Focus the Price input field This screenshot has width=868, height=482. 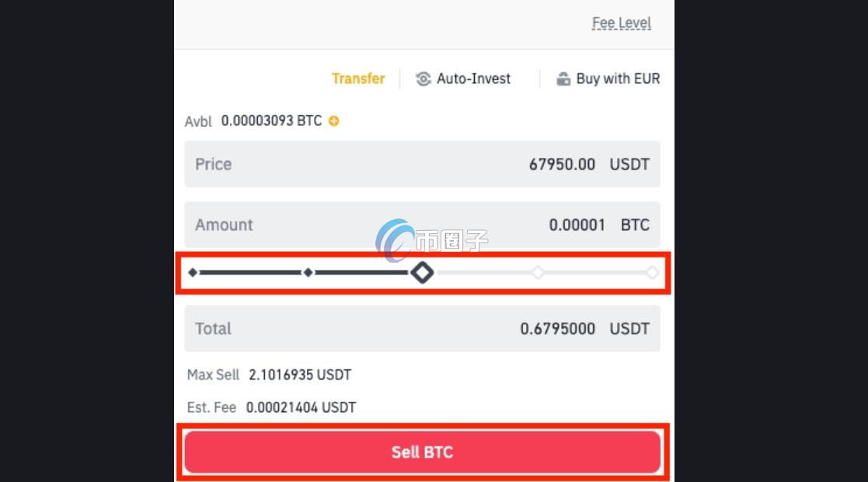coord(422,164)
